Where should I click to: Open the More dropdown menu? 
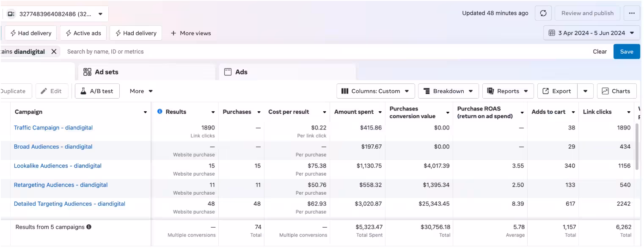[x=141, y=91]
